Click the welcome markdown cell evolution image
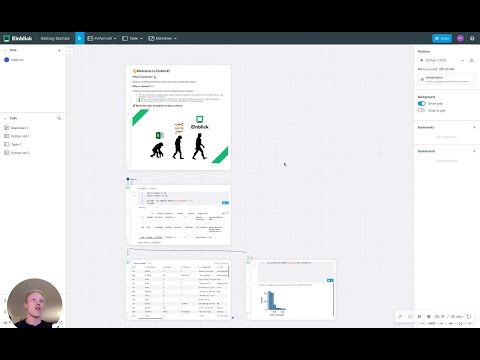Image resolution: width=480 pixels, height=360 pixels. [x=180, y=137]
